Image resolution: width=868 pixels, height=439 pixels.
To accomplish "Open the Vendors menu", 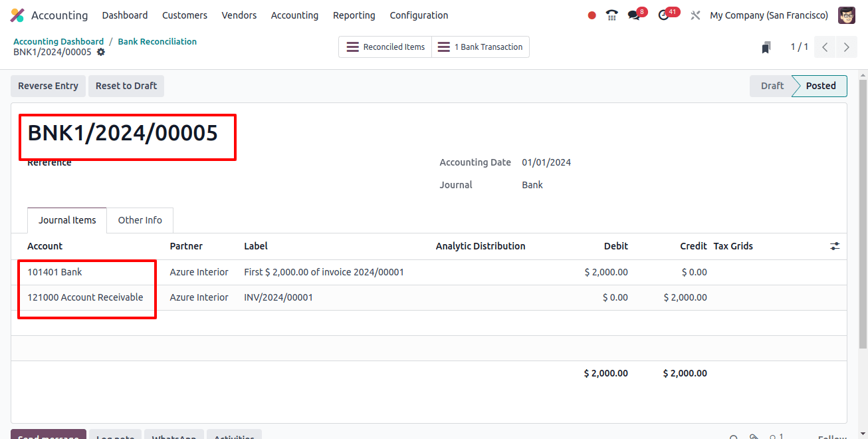I will click(x=239, y=15).
